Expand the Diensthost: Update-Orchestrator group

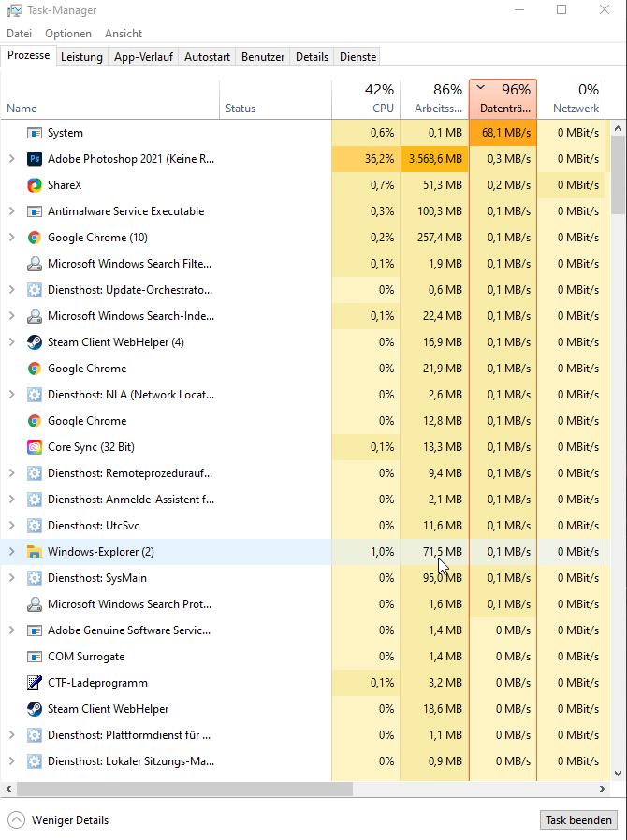pos(12,290)
